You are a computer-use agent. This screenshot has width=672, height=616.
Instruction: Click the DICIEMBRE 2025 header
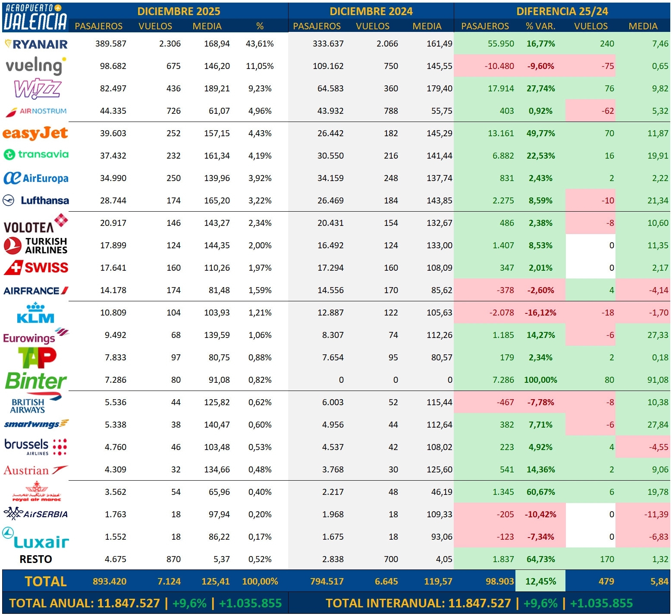pos(179,11)
